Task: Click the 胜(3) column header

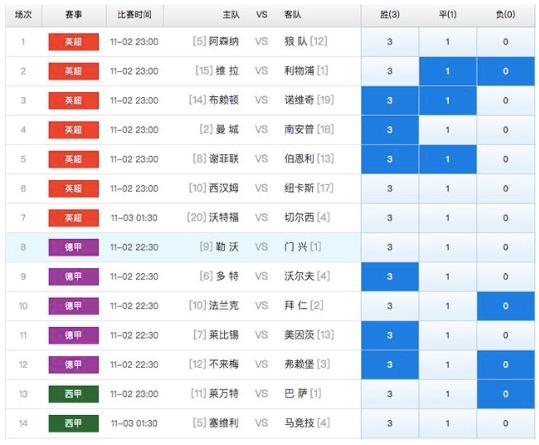Action: pyautogui.click(x=390, y=15)
